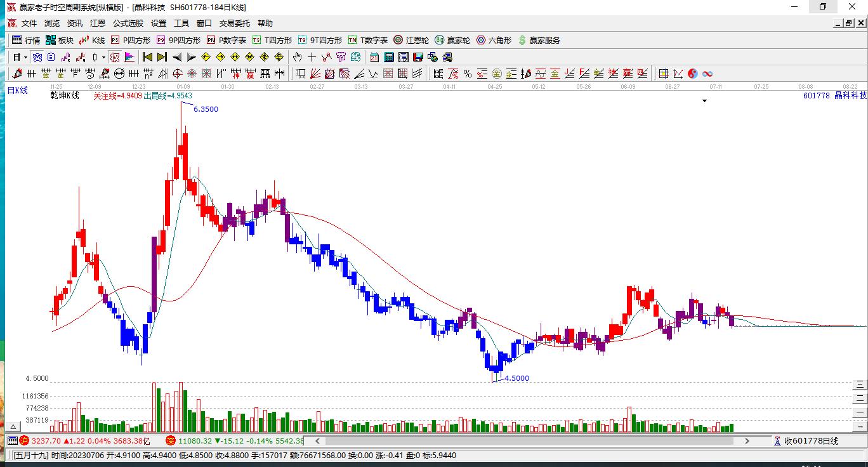Toggle the flag color chart icon
The height and width of the screenshot is (467, 868).
129,57
